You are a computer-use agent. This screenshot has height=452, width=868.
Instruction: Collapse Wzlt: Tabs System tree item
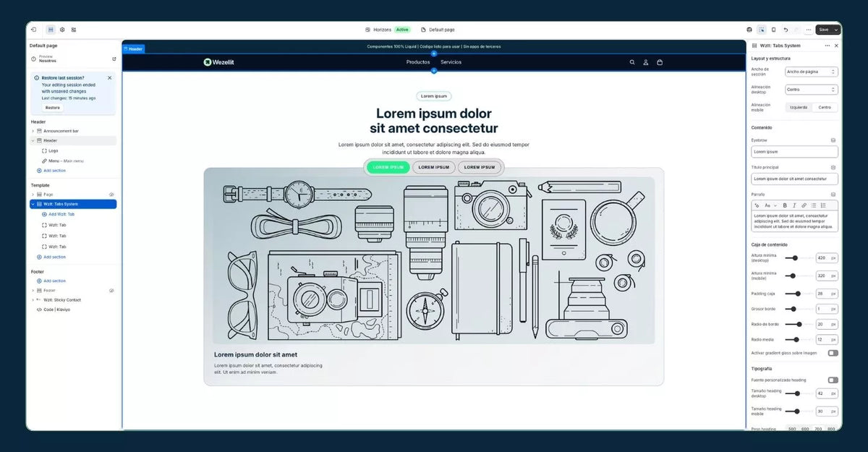[33, 204]
